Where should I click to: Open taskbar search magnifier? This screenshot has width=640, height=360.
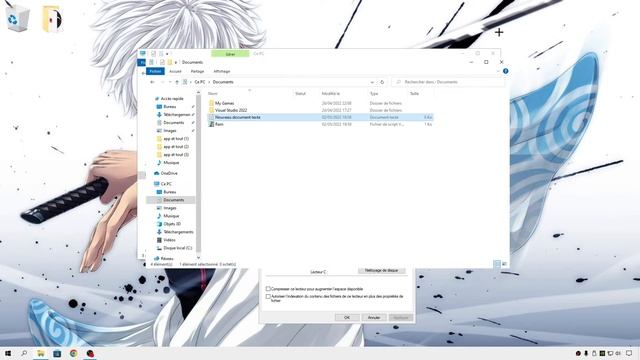[24, 353]
